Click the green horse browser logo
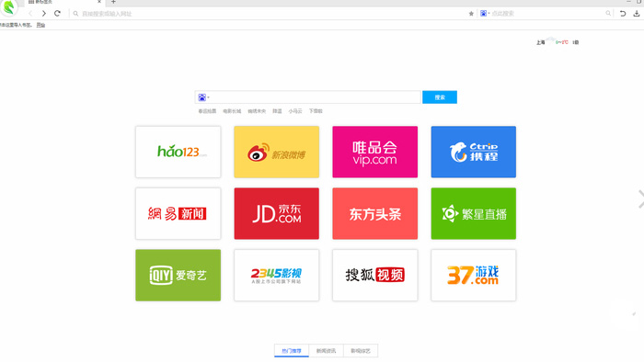This screenshot has width=644, height=362. [x=8, y=7]
